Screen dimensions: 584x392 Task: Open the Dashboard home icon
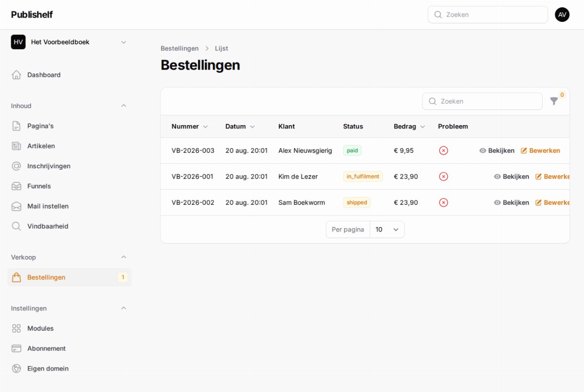(x=17, y=75)
